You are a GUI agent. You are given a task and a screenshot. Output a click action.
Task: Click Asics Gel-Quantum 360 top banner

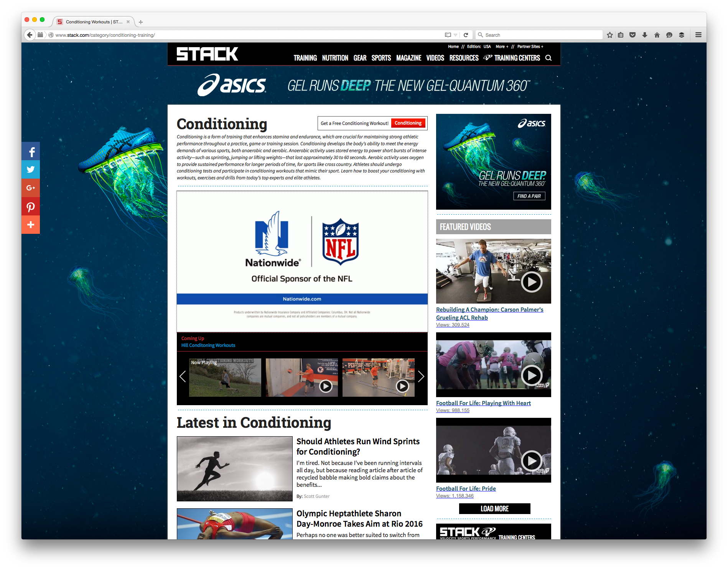[364, 85]
